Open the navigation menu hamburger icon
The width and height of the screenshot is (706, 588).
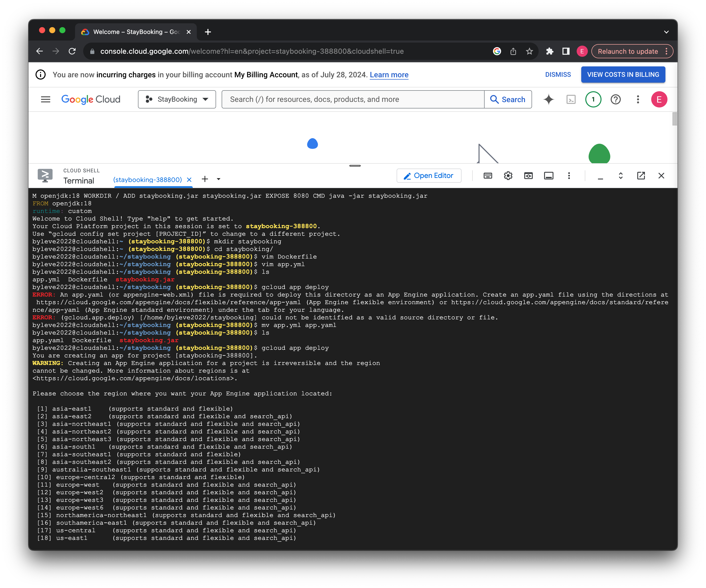45,99
